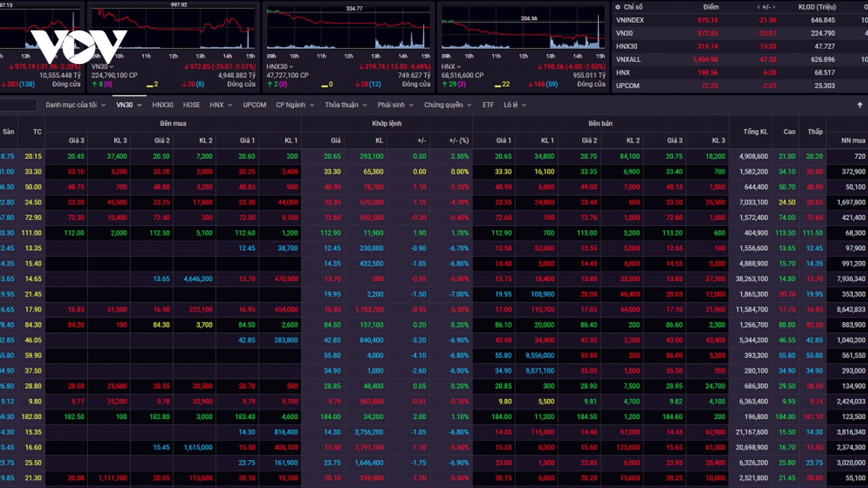Image resolution: width=868 pixels, height=488 pixels.
Task: Expand the HNX30 chart selector chevron
Action: tap(291, 67)
